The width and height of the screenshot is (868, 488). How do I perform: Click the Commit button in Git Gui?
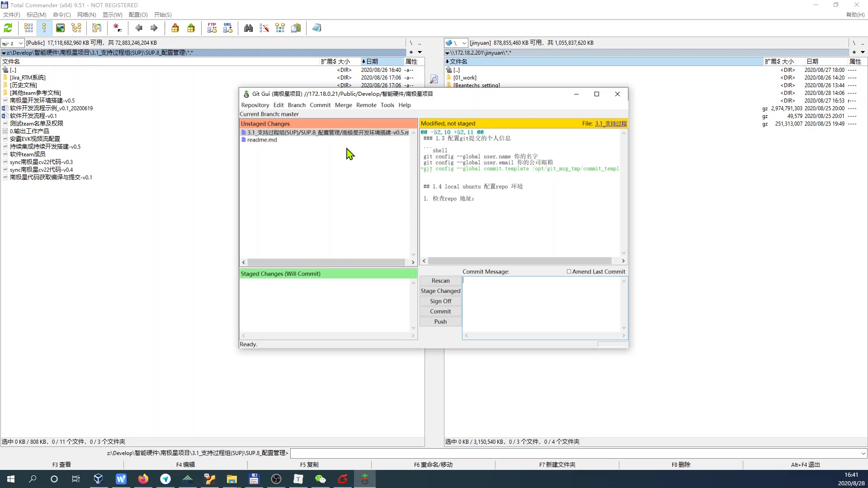(x=441, y=311)
